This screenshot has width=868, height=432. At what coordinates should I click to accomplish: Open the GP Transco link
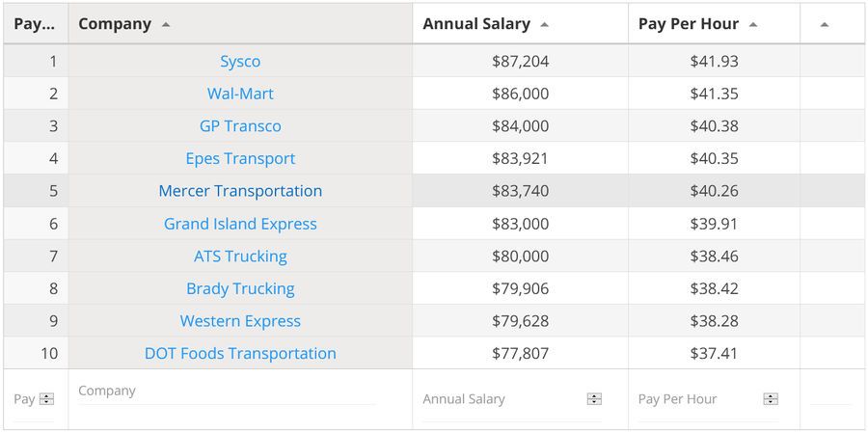tap(240, 126)
